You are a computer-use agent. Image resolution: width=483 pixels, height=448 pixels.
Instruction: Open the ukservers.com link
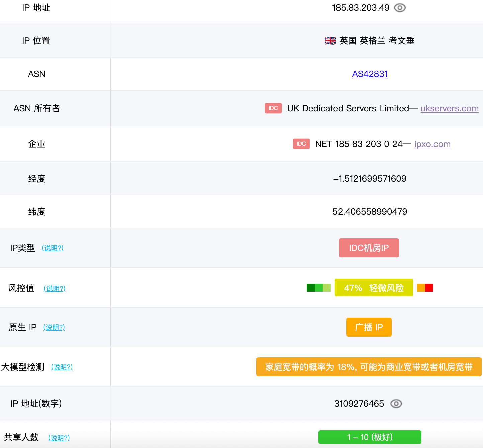449,108
